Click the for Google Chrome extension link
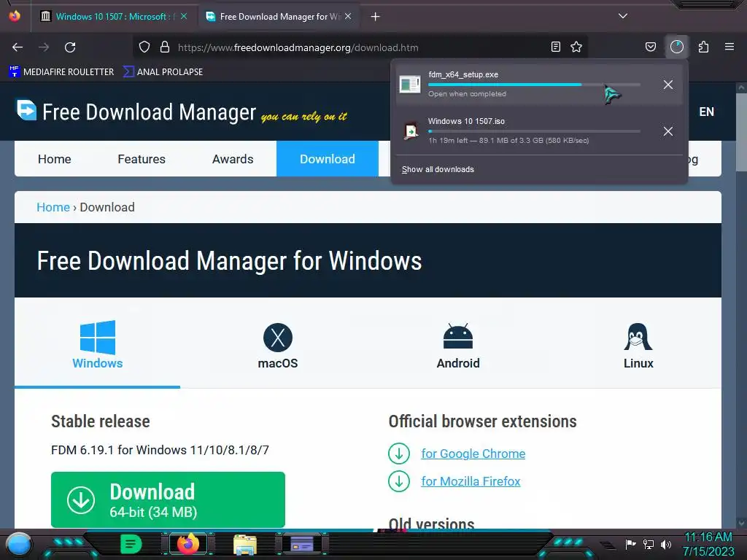 [x=473, y=454]
